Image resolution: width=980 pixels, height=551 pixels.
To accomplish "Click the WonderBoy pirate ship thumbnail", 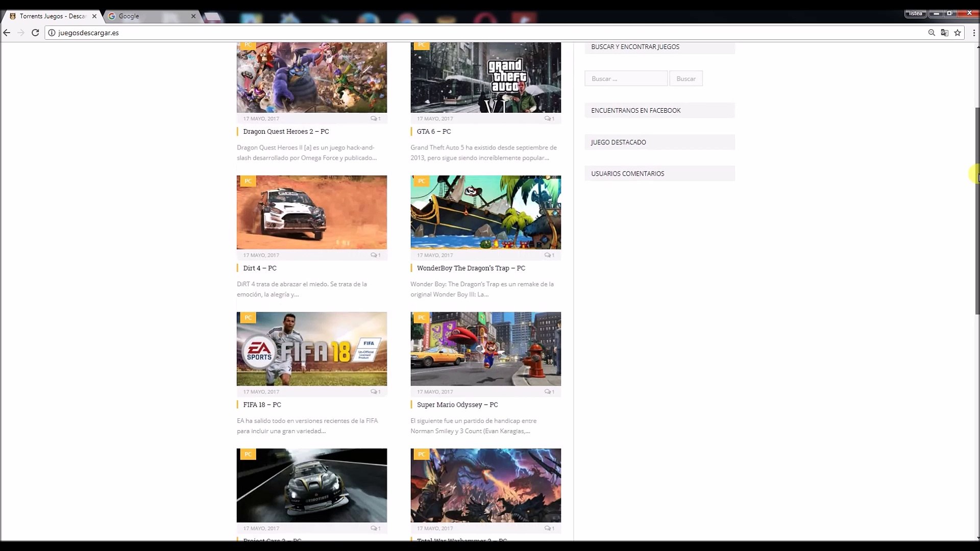I will click(x=485, y=212).
